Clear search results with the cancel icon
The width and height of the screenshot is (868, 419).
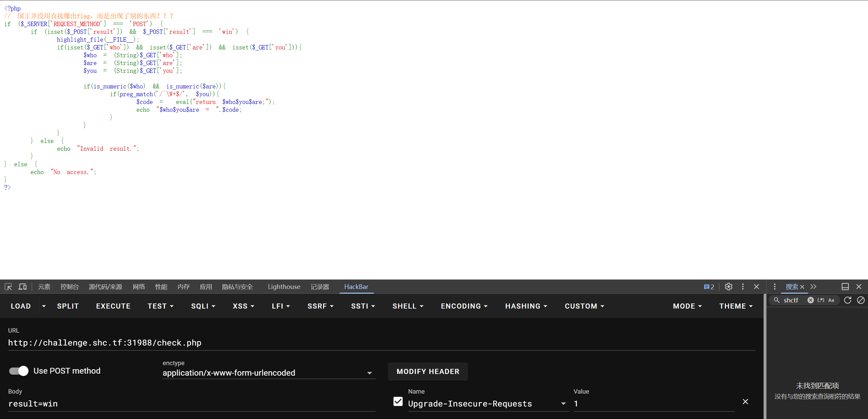[861, 300]
